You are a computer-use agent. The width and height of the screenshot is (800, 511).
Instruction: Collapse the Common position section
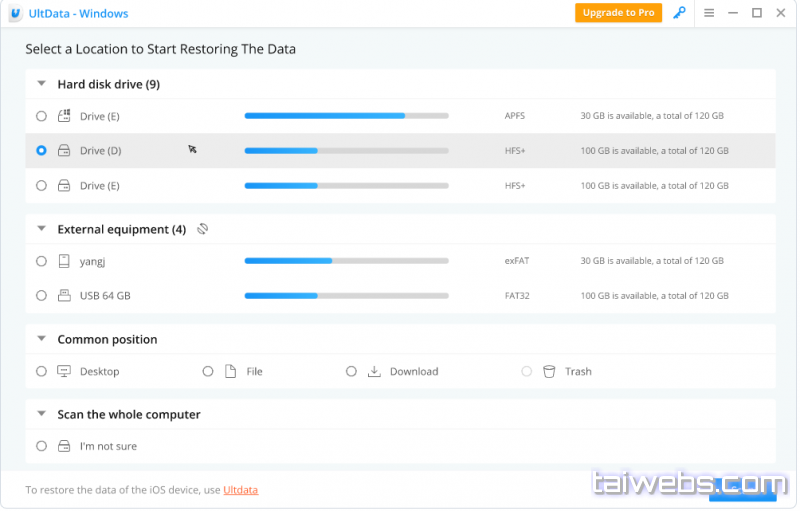[x=41, y=339]
